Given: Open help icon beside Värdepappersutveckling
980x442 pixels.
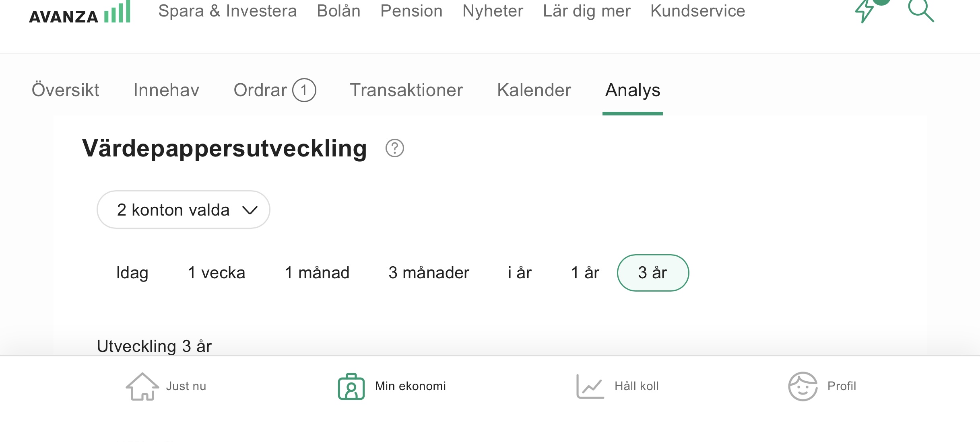Looking at the screenshot, I should [394, 148].
